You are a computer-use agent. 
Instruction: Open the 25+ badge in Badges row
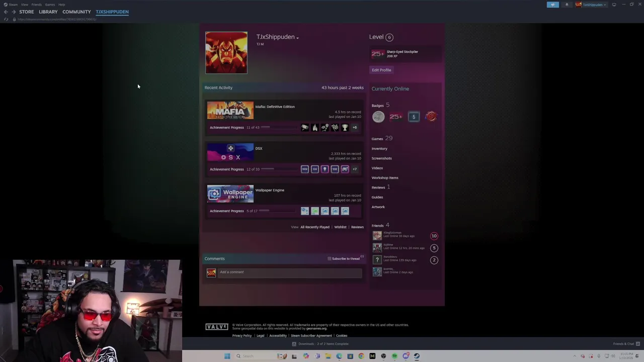[396, 117]
